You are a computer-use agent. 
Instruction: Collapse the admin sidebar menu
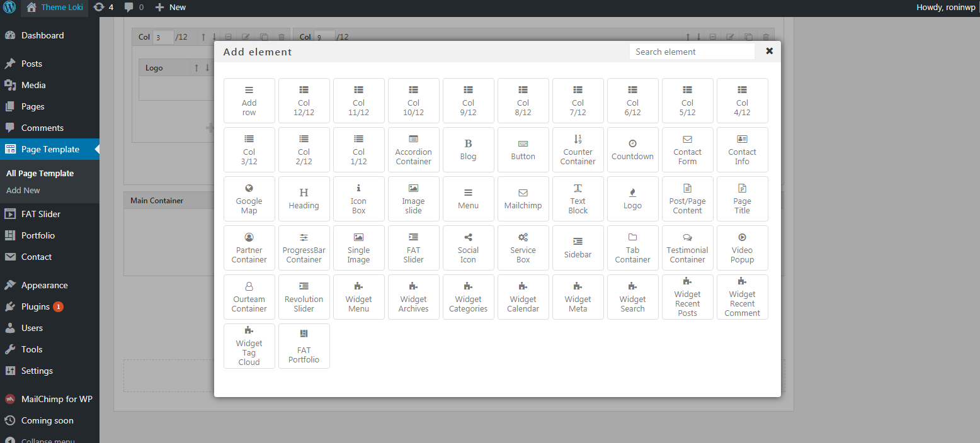[48, 440]
